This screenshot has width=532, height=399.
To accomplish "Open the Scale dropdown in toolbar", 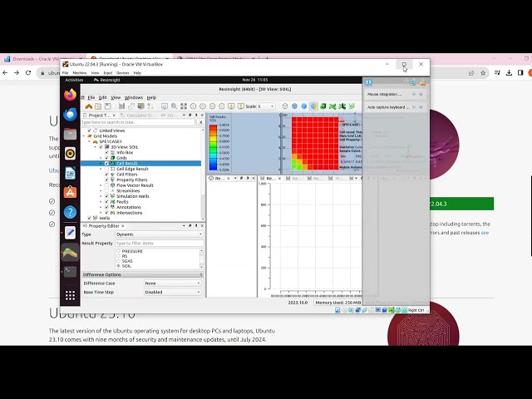I will pyautogui.click(x=265, y=106).
